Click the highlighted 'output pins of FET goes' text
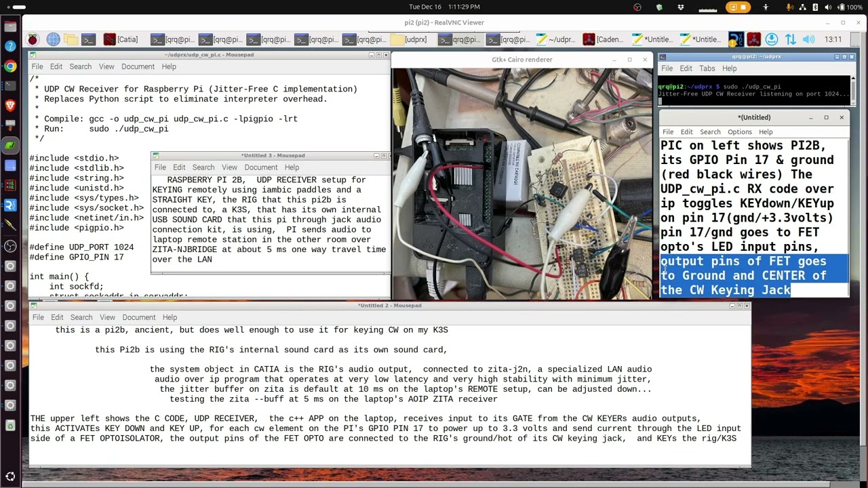Viewport: 868px width, 488px height. click(743, 261)
